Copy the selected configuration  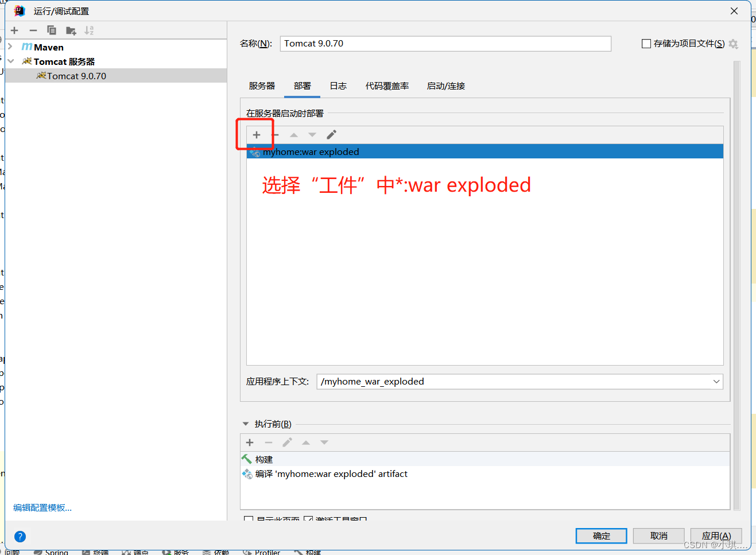pos(52,30)
